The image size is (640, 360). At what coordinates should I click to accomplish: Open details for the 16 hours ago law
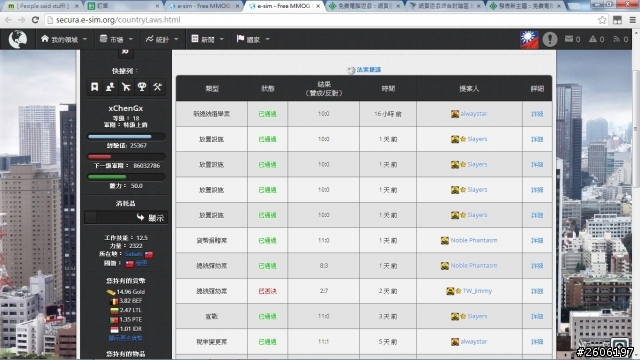(x=537, y=114)
